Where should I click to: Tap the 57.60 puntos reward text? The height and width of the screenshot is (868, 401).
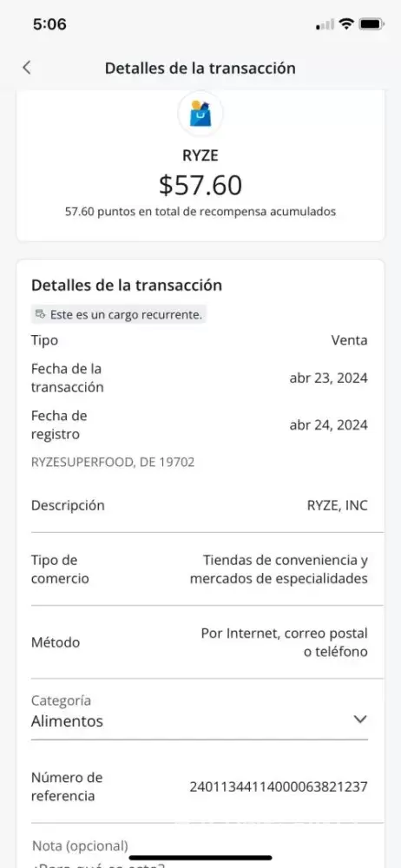200,212
